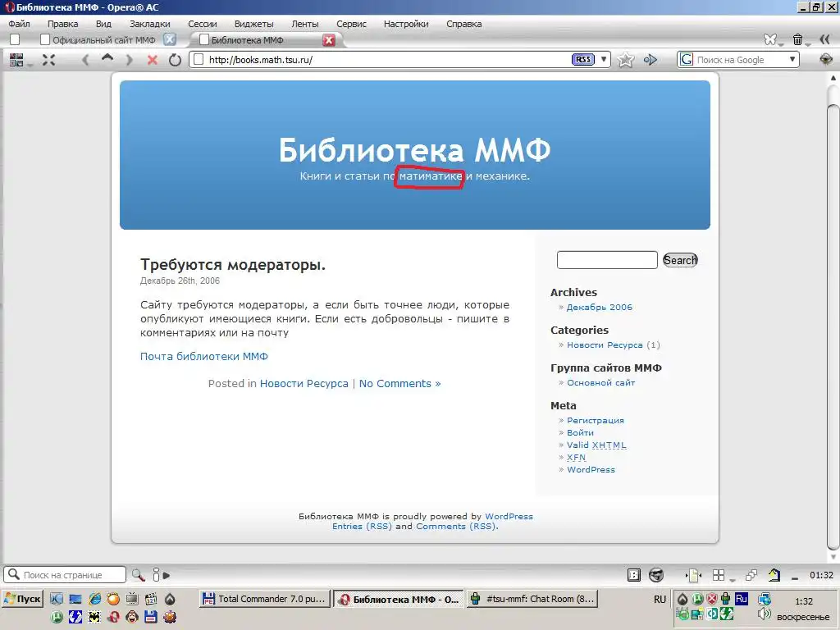
Task: Click the RSS feed badge in address bar
Action: pos(582,60)
